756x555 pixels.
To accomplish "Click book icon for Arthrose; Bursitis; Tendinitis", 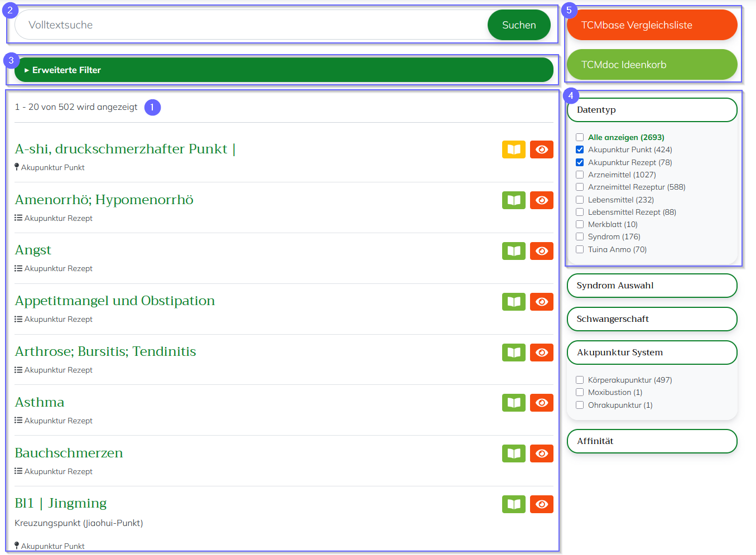I will (x=513, y=353).
